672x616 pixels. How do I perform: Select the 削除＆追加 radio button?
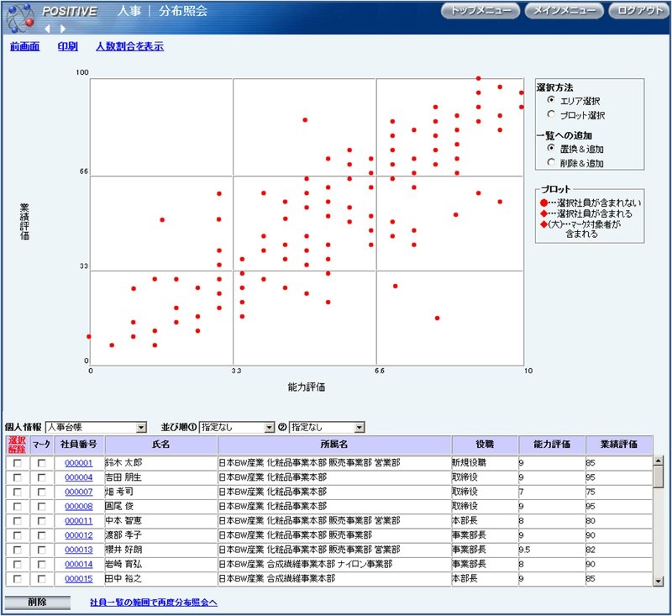click(x=551, y=162)
